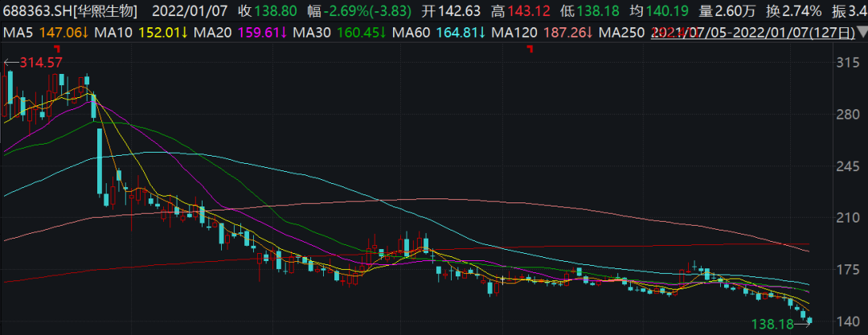The width and height of the screenshot is (868, 335).
Task: Click the 140 price axis label
Action: coord(848,321)
